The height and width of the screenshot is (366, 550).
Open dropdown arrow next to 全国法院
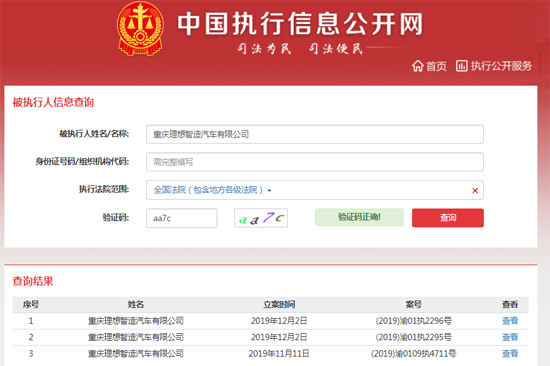(269, 191)
